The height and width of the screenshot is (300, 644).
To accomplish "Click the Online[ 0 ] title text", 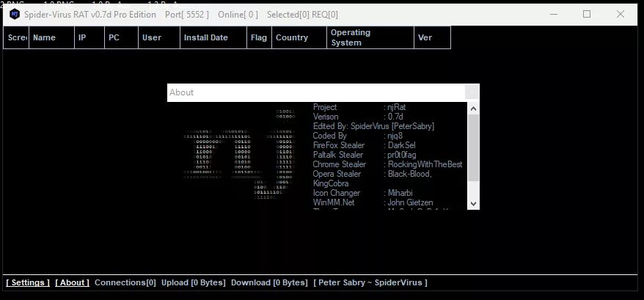I will (238, 15).
